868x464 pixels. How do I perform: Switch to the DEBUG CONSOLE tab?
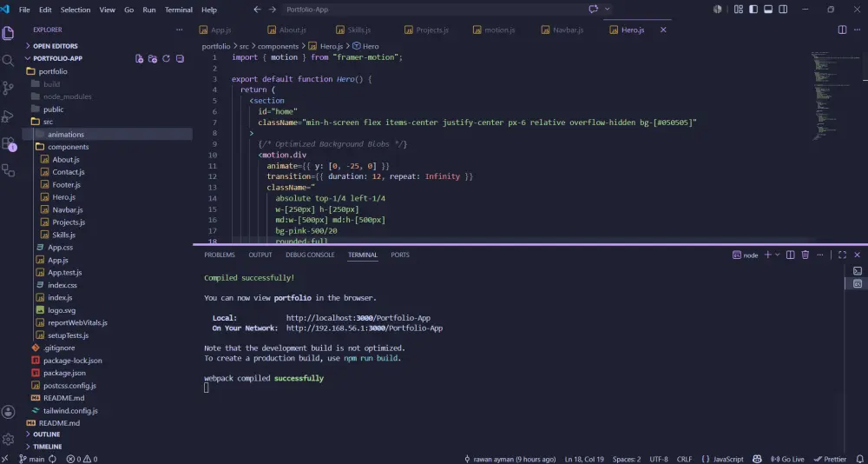310,255
